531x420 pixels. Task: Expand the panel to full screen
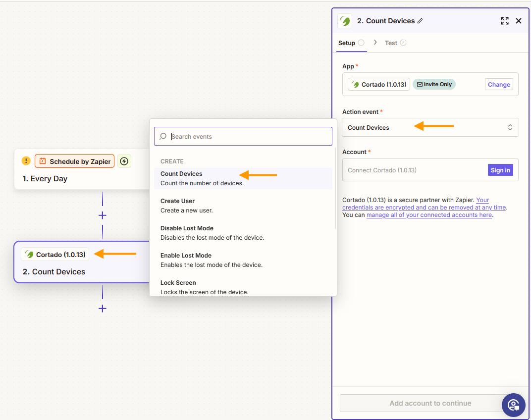pos(505,21)
